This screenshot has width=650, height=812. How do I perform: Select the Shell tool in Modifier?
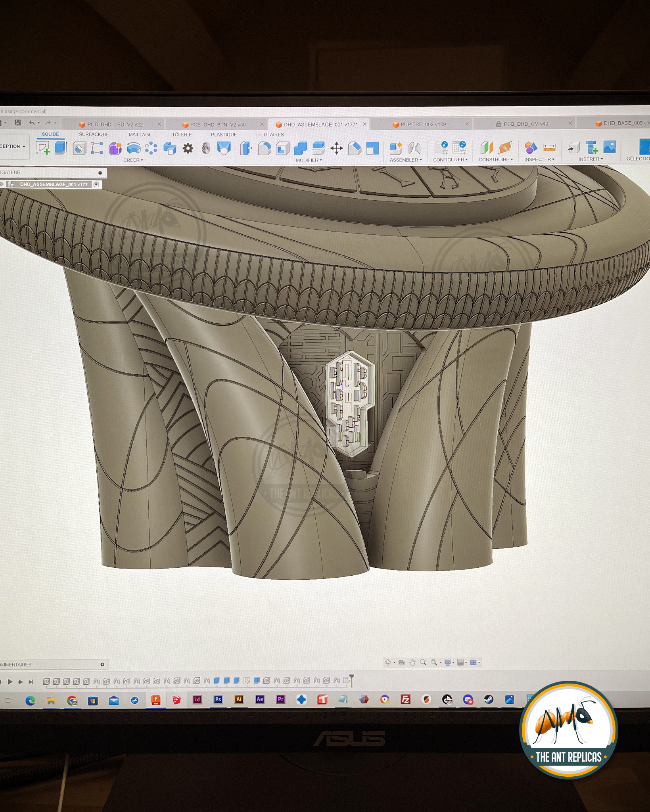282,149
